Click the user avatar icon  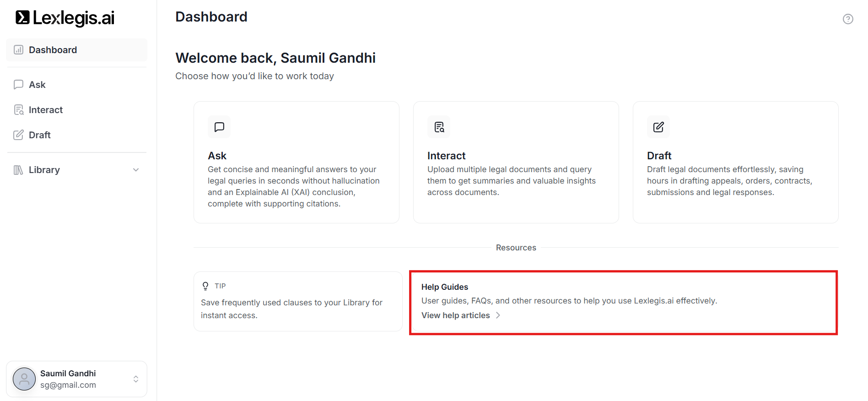[24, 379]
